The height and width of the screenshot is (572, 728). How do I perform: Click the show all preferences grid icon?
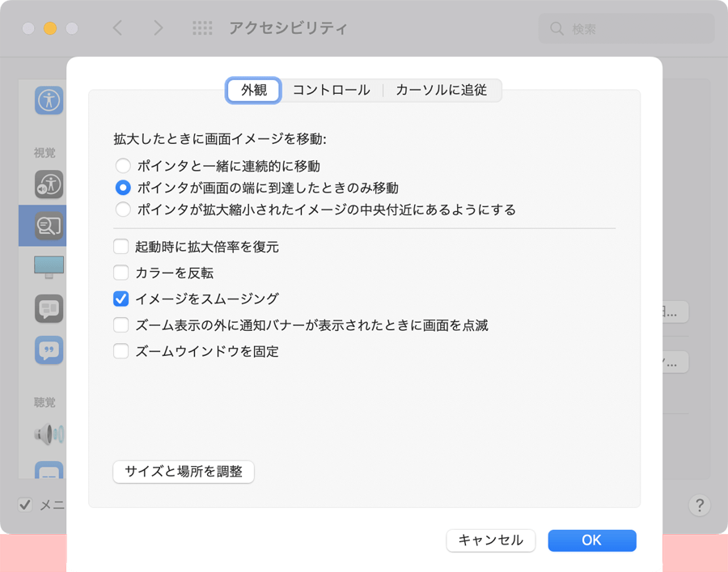202,28
